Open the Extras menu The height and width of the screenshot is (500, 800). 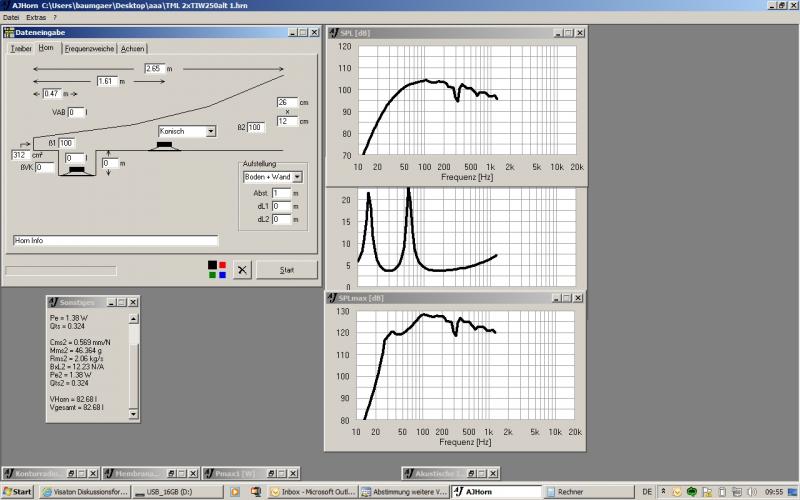pos(35,18)
